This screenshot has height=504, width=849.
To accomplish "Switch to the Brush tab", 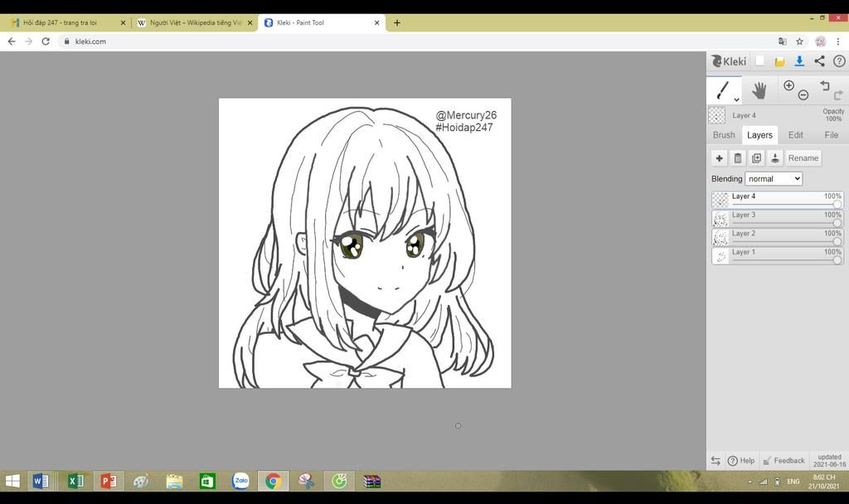I will point(724,135).
